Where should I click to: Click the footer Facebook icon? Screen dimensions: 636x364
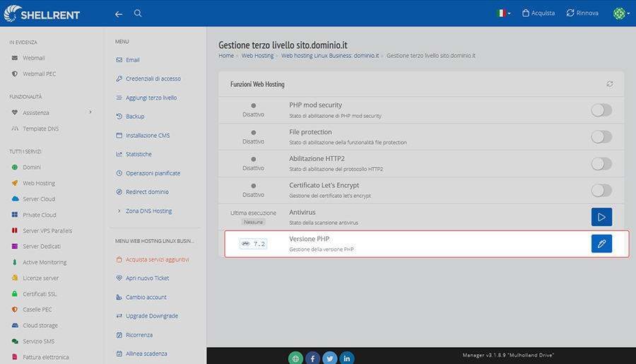[x=313, y=358]
